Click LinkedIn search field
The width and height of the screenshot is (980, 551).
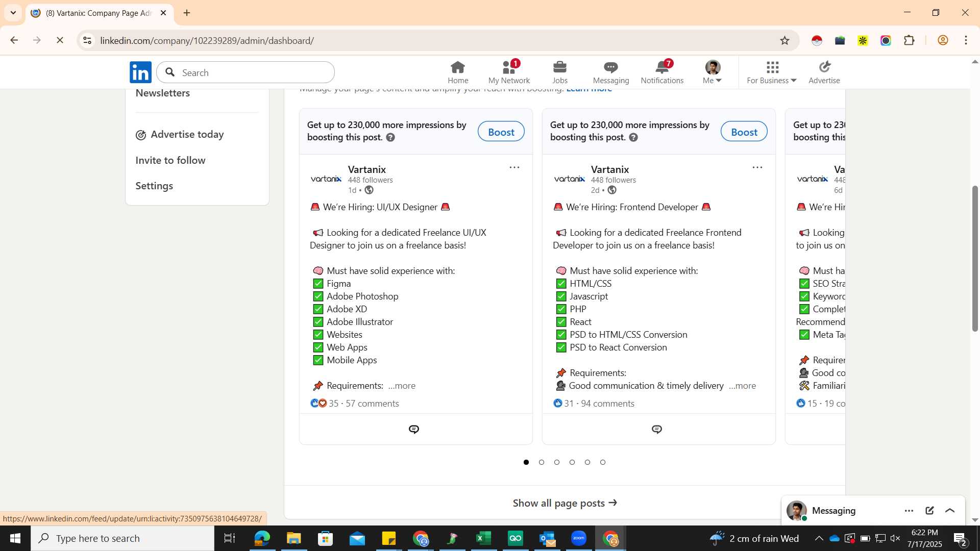[x=246, y=72]
